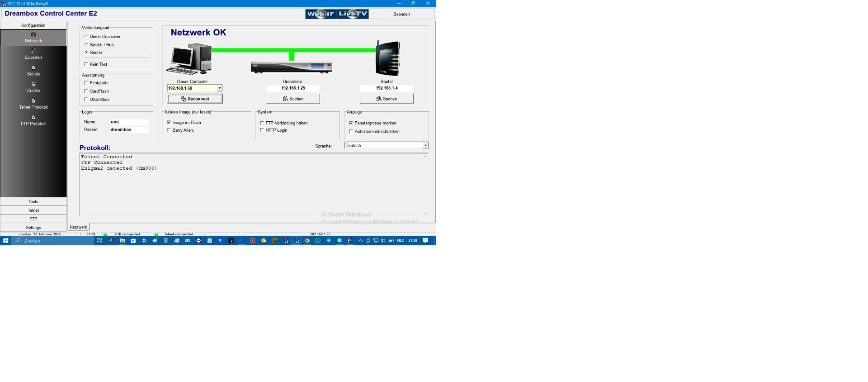Select the Netzwerk tab at the bottom

pyautogui.click(x=79, y=227)
